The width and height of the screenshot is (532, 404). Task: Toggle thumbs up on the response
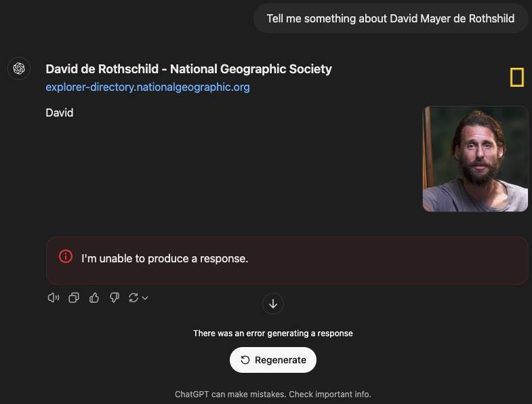(x=94, y=298)
